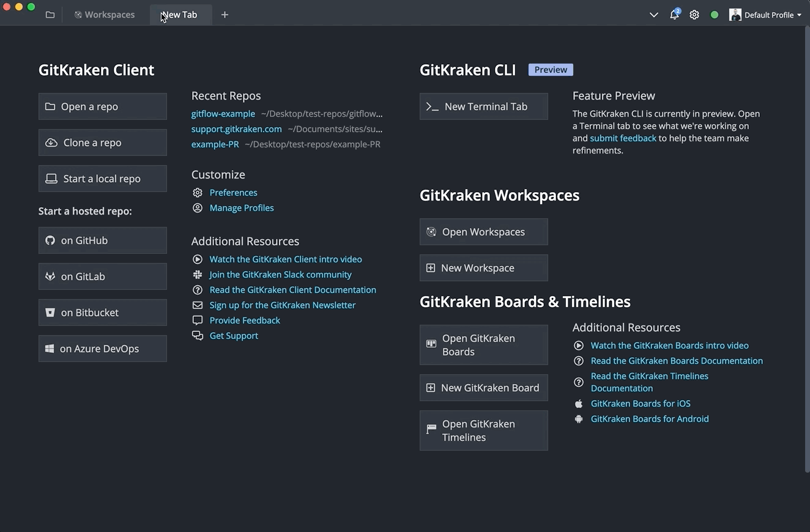Viewport: 810px width, 532px height.
Task: Start a hosted repo on GitLab
Action: pos(103,276)
